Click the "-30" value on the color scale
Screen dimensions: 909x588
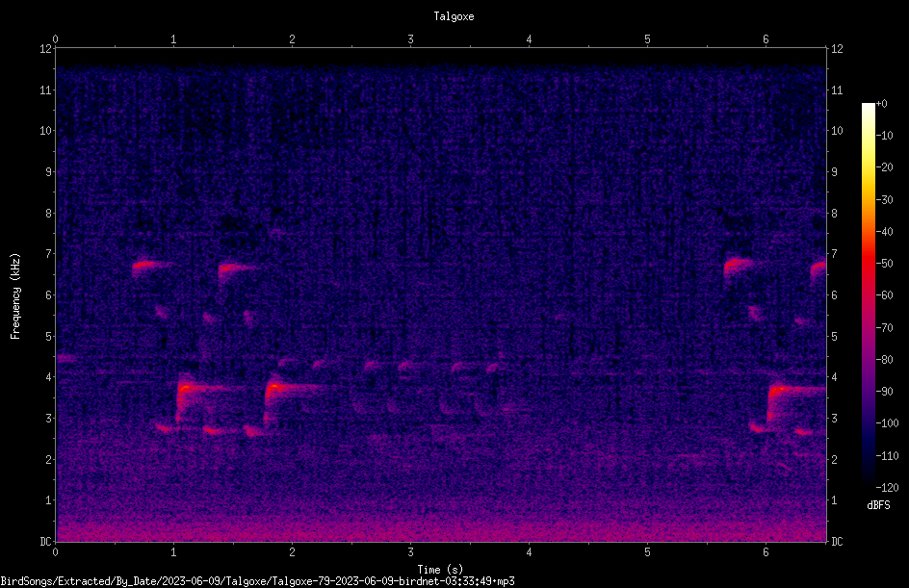click(884, 200)
